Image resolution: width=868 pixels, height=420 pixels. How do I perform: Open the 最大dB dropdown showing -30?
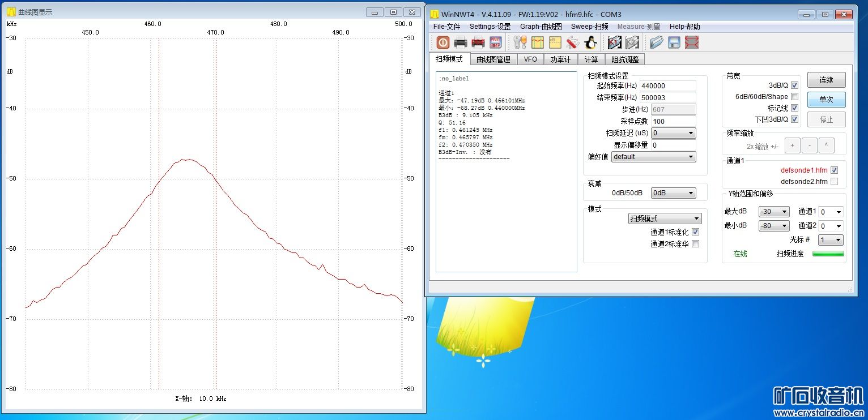[x=773, y=212]
